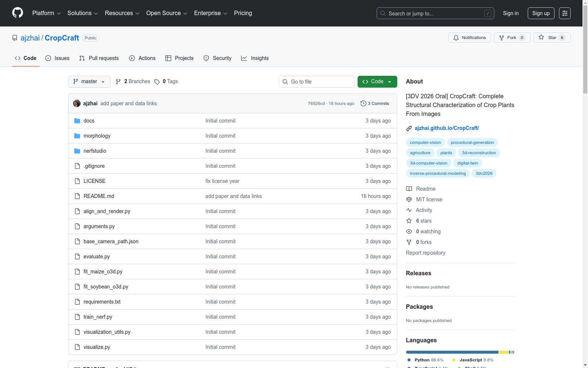Open the Insights tab
The height and width of the screenshot is (368, 588).
pyautogui.click(x=255, y=58)
